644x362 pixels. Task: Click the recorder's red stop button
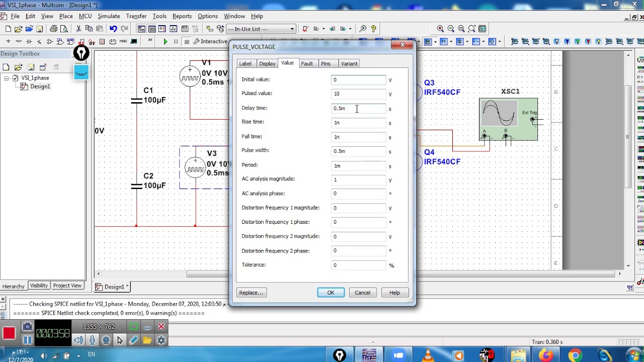[x=9, y=333]
